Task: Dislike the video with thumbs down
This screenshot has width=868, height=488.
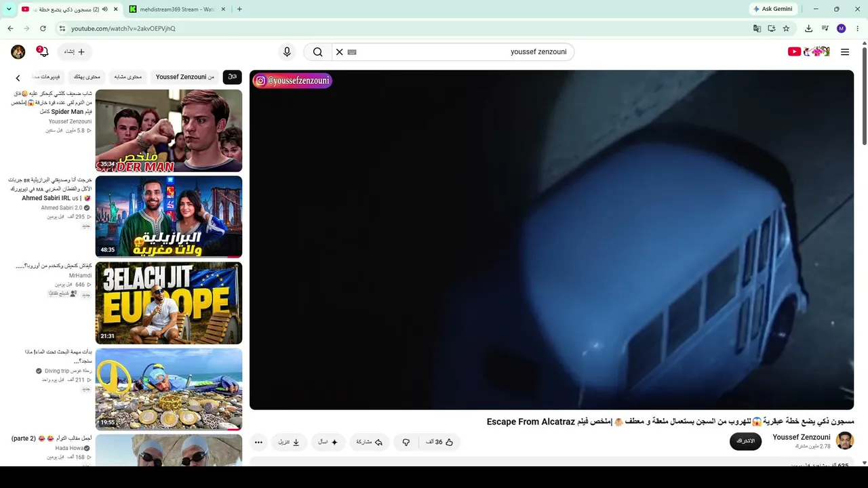Action: click(406, 442)
